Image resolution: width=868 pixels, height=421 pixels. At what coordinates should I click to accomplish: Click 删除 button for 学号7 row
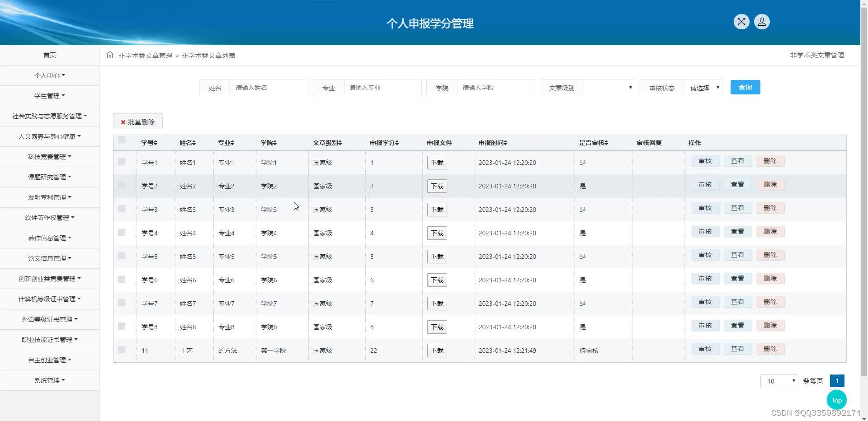[770, 302]
